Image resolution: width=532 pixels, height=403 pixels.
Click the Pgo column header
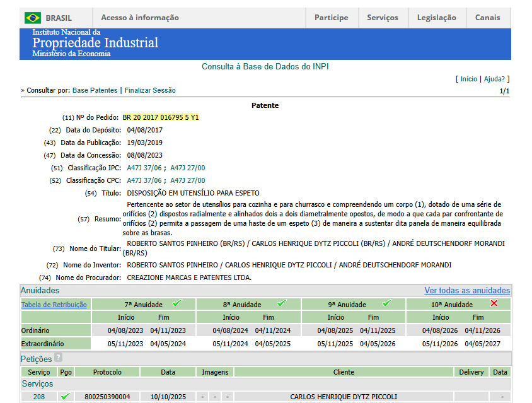pos(66,372)
